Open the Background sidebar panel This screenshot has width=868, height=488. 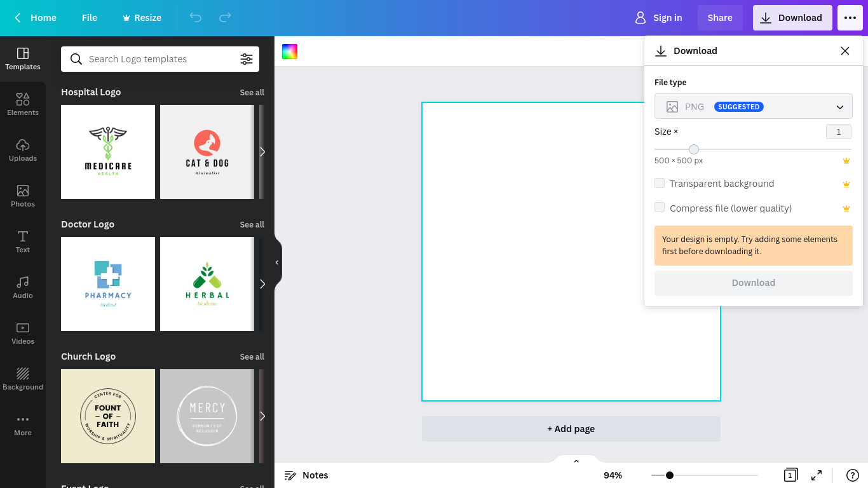pyautogui.click(x=23, y=379)
